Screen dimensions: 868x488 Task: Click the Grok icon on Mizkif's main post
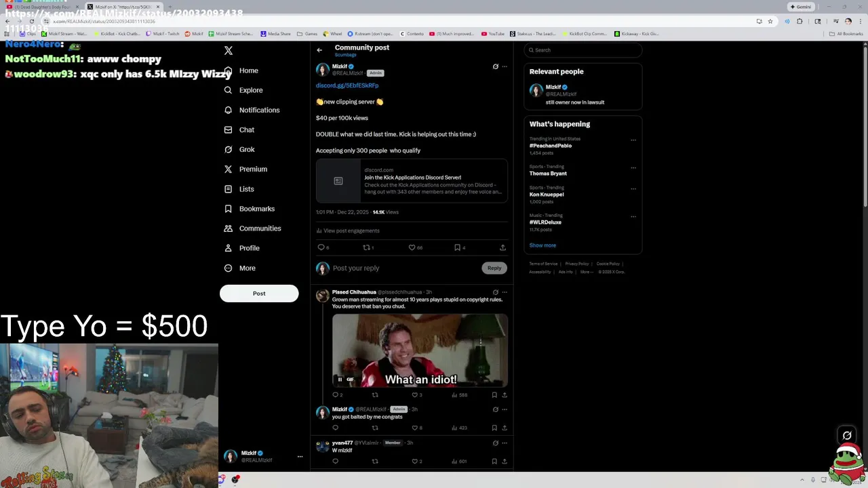click(495, 66)
